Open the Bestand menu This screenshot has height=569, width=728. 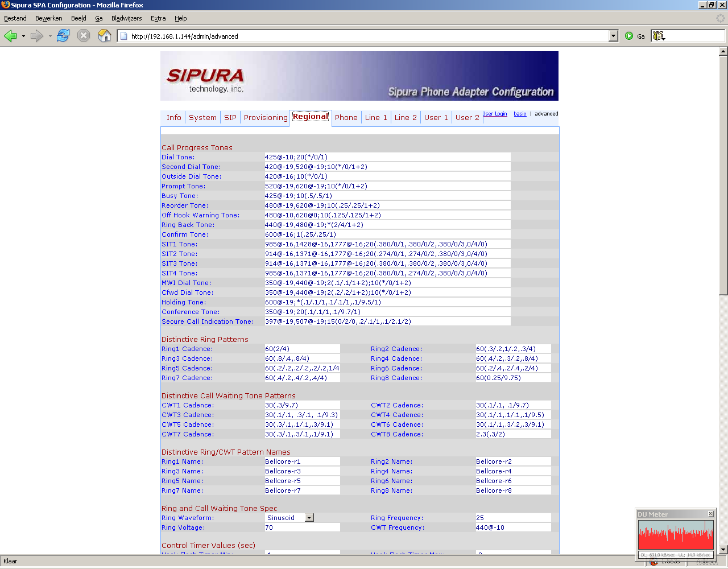point(15,18)
